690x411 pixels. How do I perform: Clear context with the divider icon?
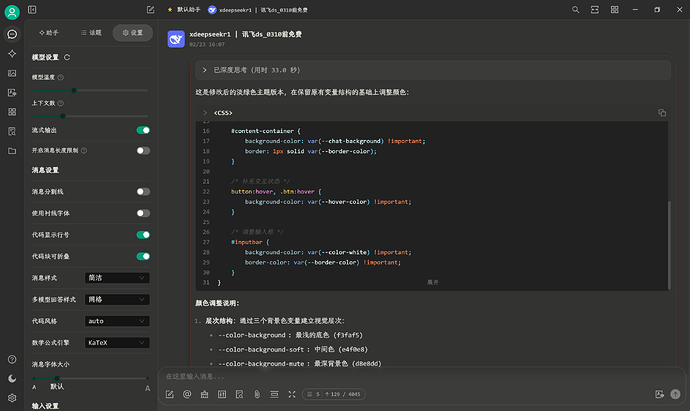[274, 394]
